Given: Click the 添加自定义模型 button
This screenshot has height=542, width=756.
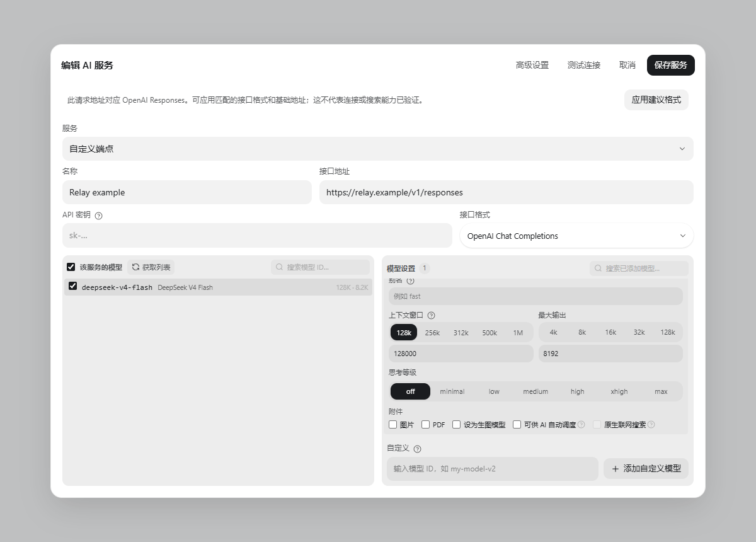Looking at the screenshot, I should coord(646,468).
